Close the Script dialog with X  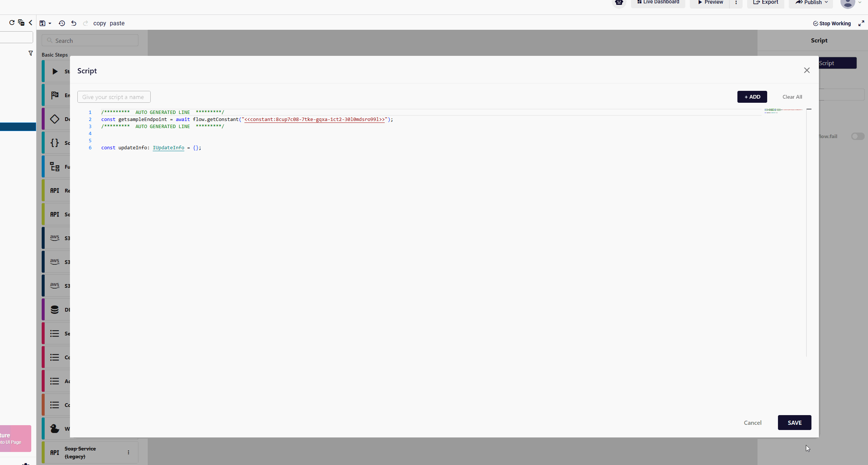point(807,70)
